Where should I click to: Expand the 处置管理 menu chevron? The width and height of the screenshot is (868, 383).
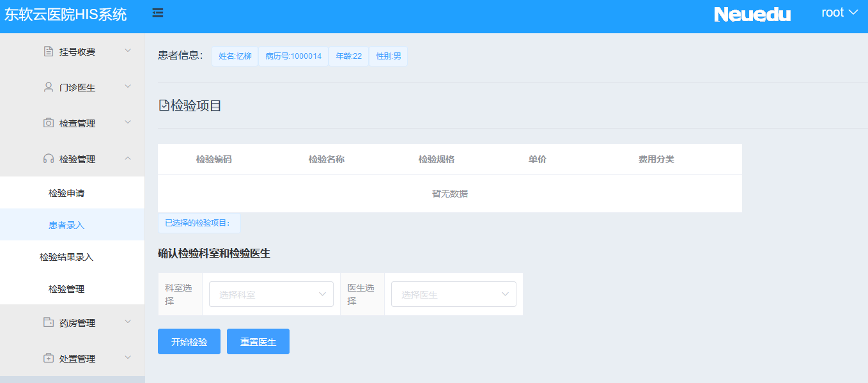tap(128, 357)
